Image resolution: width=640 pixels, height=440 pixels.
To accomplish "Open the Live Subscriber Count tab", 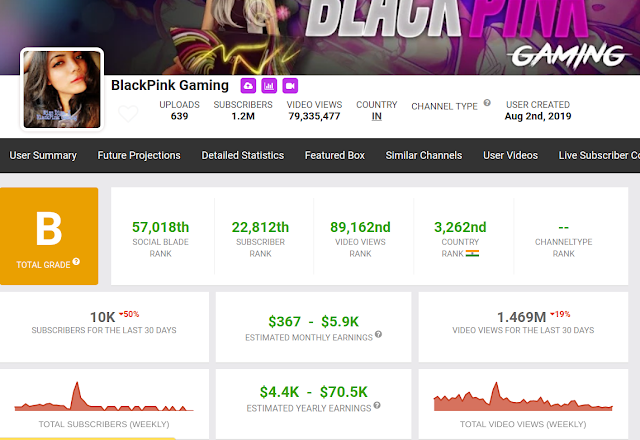I will 599,156.
